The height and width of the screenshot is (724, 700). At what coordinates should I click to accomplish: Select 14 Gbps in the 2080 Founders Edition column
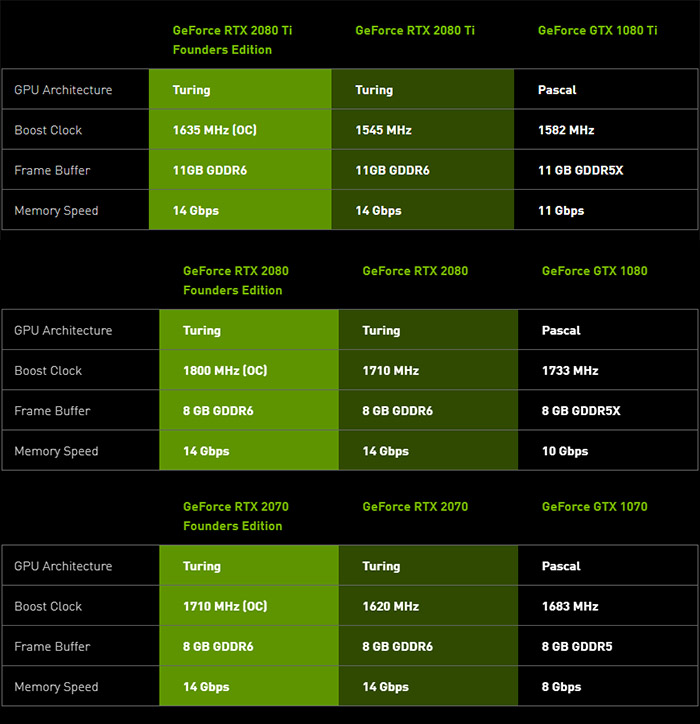pos(206,451)
